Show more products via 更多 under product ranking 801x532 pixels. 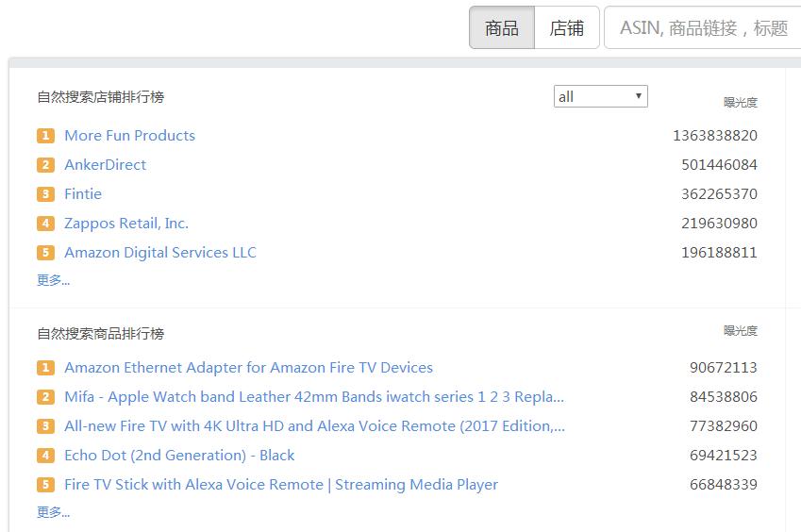point(53,512)
